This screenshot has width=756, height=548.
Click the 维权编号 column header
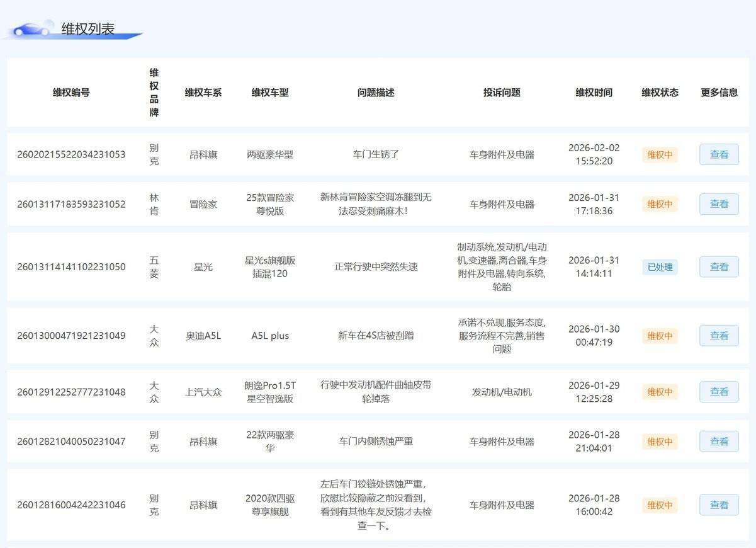71,93
